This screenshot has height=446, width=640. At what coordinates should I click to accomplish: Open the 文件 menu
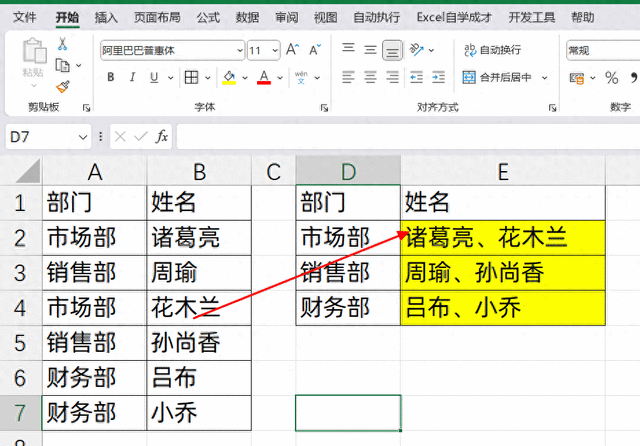click(x=24, y=17)
